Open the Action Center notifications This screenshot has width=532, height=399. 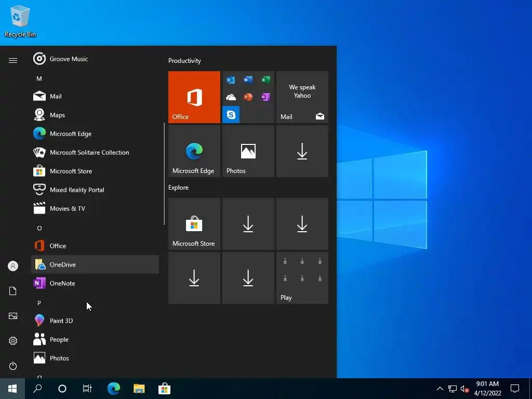(x=515, y=389)
